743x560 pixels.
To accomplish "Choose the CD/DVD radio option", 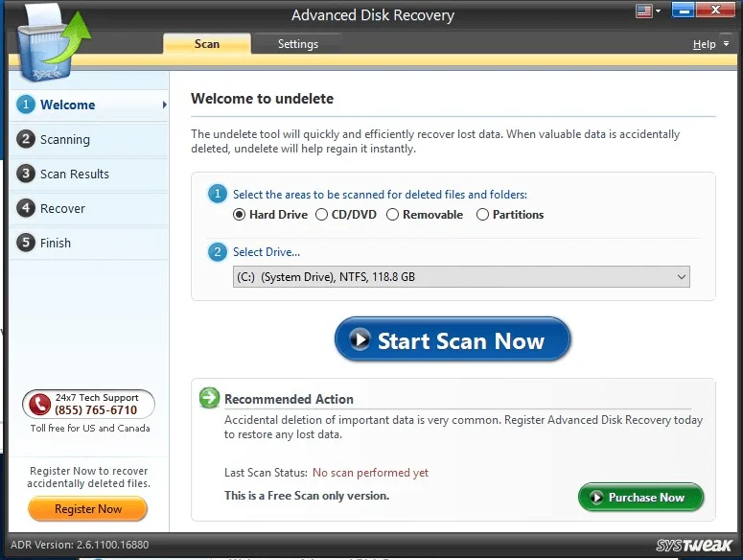I will (321, 215).
